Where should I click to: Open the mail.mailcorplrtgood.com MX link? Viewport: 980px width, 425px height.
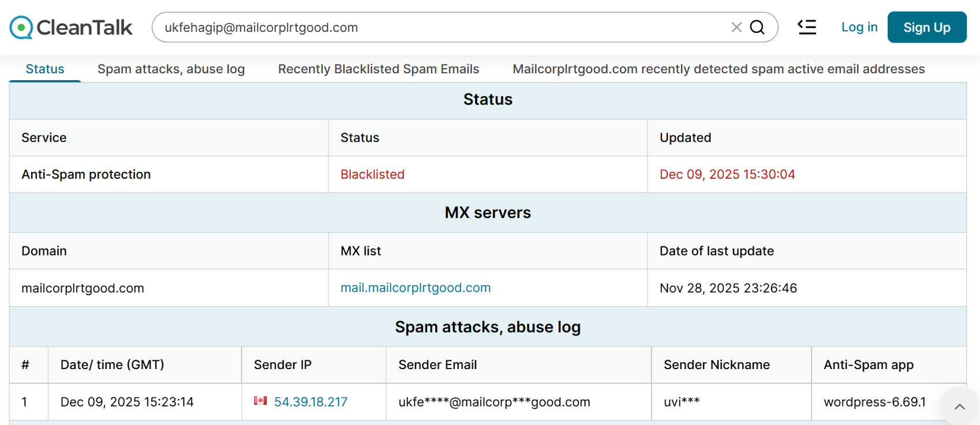pyautogui.click(x=416, y=288)
